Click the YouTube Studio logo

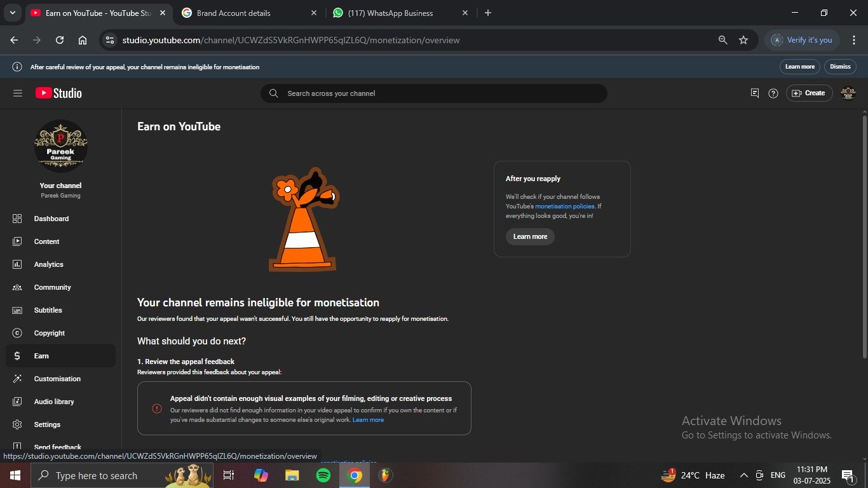(x=58, y=93)
